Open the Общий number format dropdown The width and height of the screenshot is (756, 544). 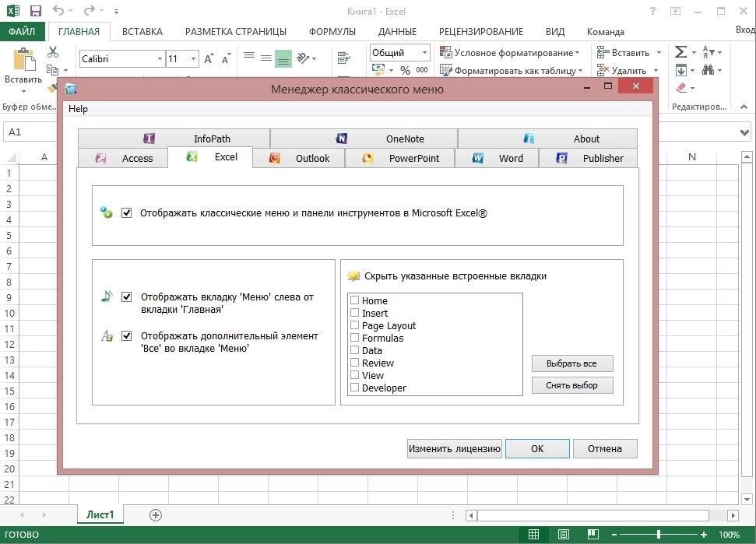424,52
